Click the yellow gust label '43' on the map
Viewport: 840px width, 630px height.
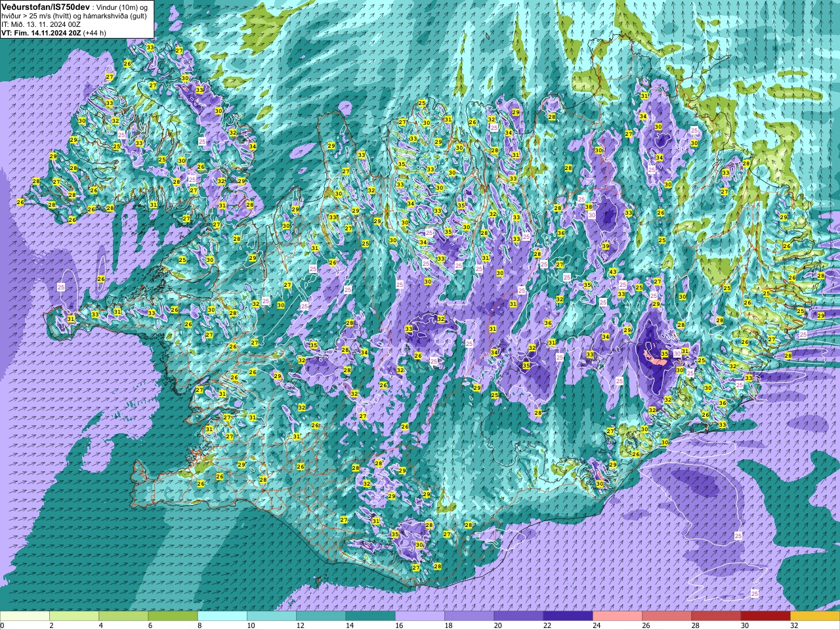(612, 272)
